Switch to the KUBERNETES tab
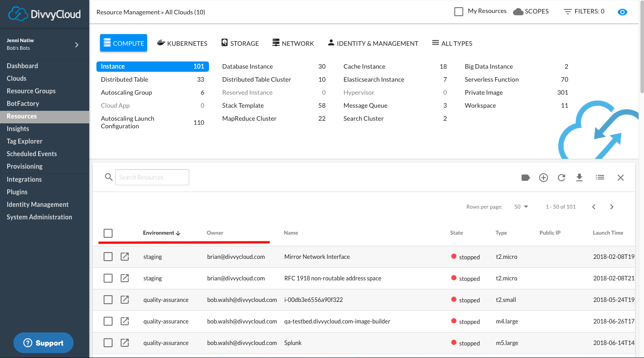 coord(182,44)
